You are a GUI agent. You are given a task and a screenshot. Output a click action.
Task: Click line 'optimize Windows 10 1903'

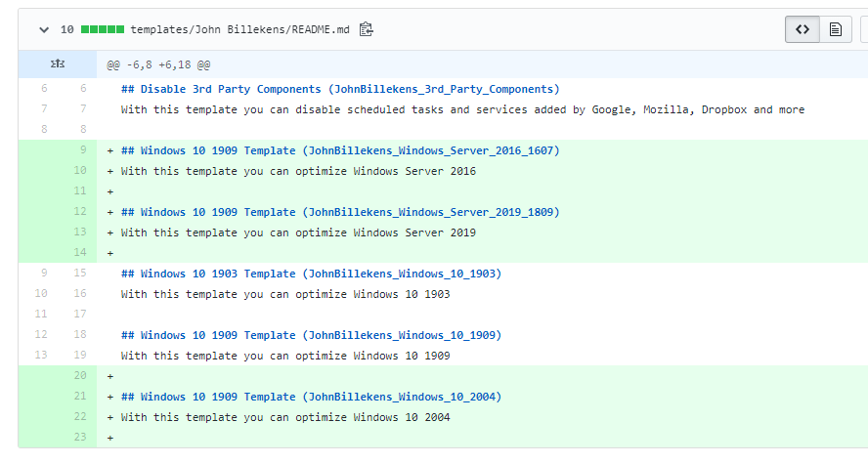(285, 294)
